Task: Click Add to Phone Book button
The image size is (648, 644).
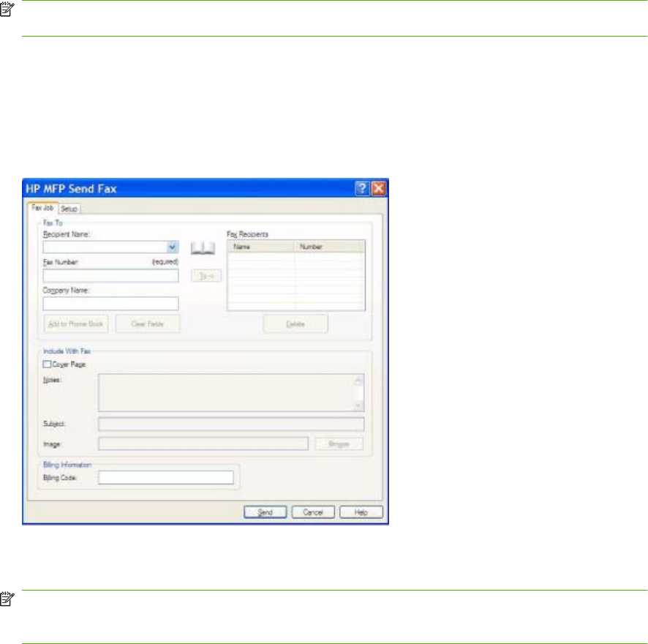Action: coord(75,324)
